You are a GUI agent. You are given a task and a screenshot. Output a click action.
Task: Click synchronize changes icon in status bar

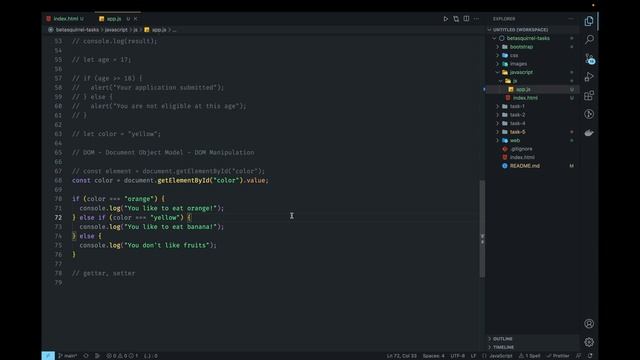pos(86,356)
